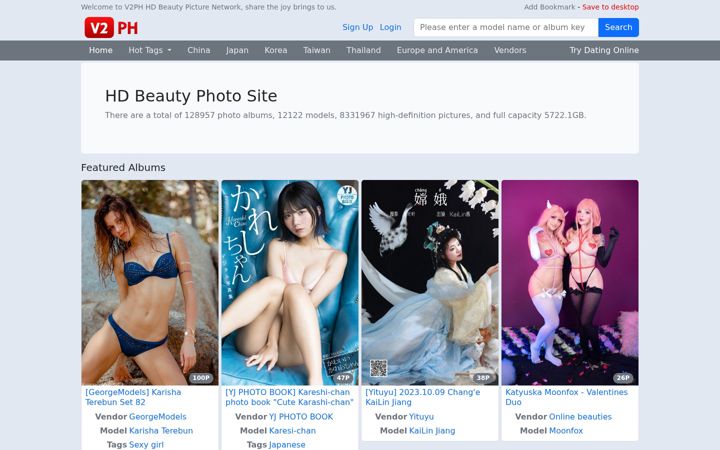The height and width of the screenshot is (450, 720).
Task: Expand the Hot Tags dropdown
Action: click(x=150, y=50)
